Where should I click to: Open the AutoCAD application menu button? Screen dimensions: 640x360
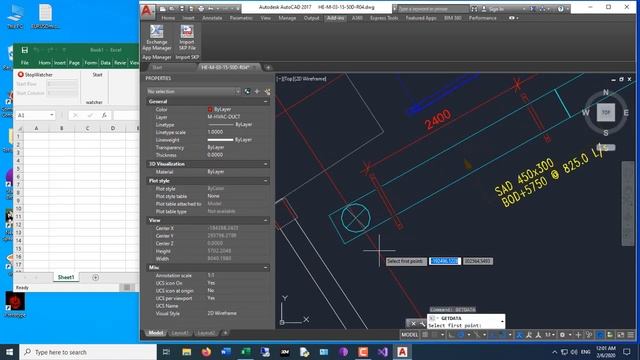(147, 11)
